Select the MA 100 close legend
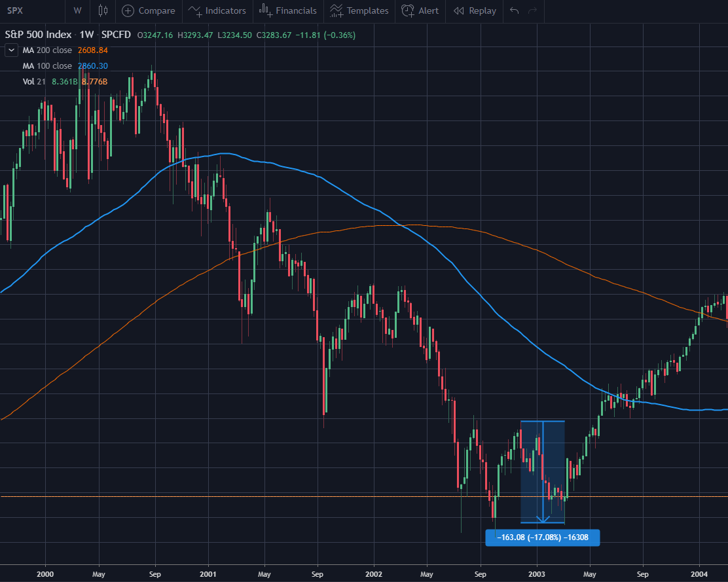Viewport: 728px width, 582px height. click(x=47, y=66)
